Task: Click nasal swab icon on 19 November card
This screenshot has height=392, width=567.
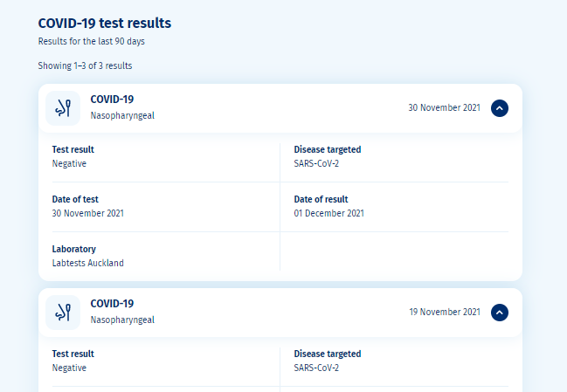Action: click(63, 313)
